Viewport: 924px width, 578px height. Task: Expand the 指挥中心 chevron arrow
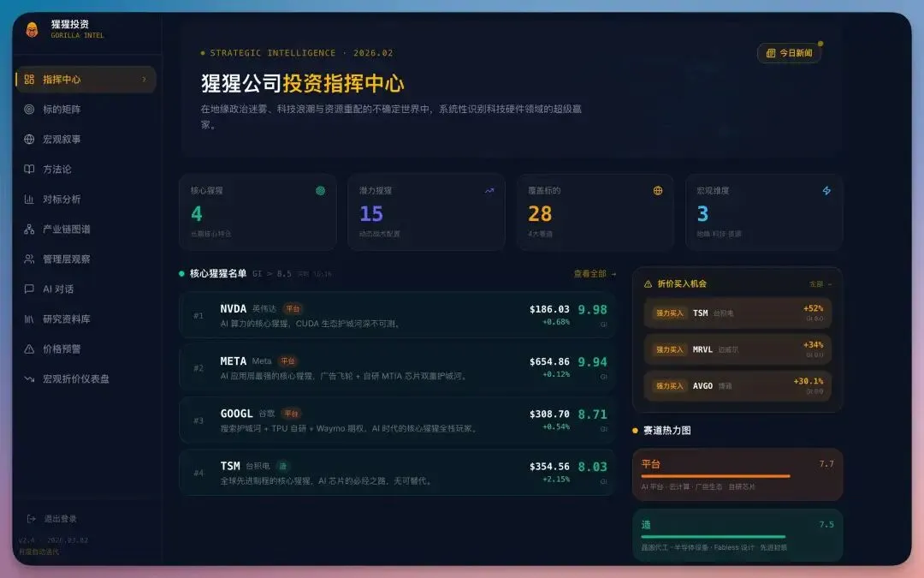144,79
